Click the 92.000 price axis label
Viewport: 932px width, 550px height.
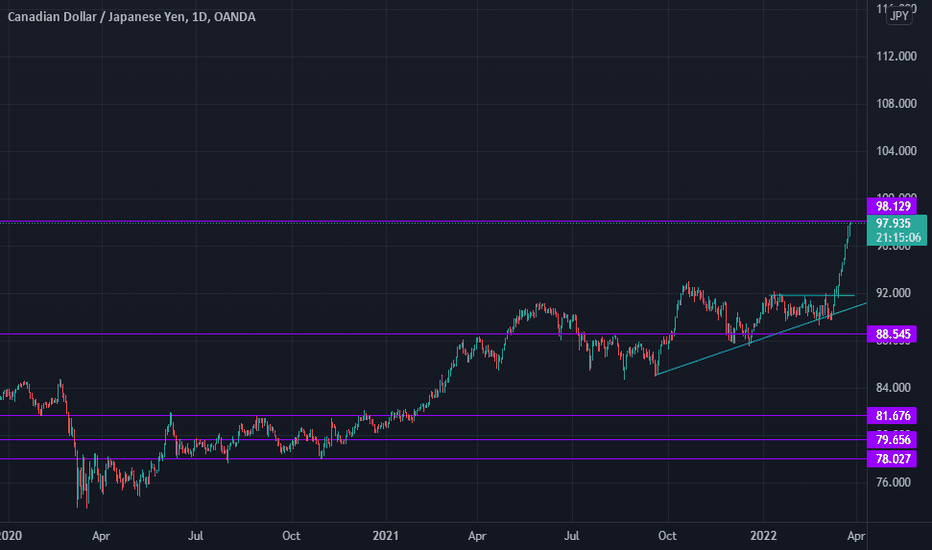[893, 293]
